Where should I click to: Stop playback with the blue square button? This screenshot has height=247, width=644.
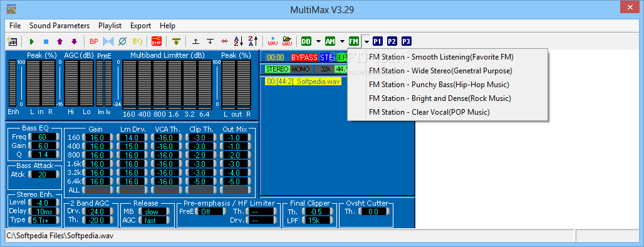[46, 41]
